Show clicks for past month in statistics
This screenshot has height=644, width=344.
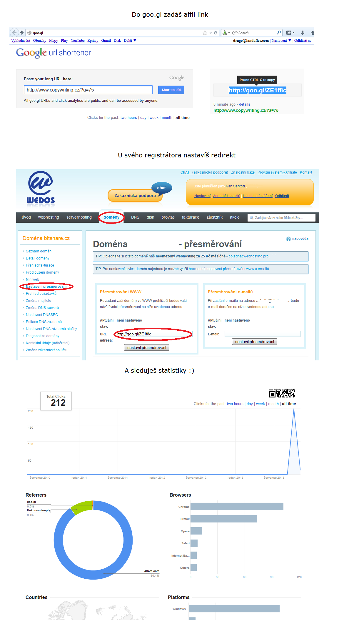click(x=273, y=404)
